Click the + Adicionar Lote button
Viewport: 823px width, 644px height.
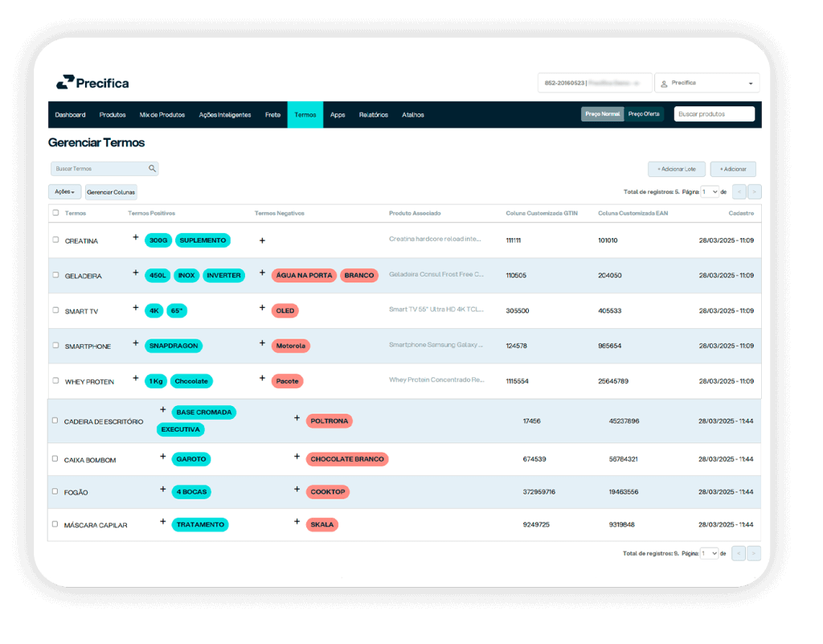677,170
